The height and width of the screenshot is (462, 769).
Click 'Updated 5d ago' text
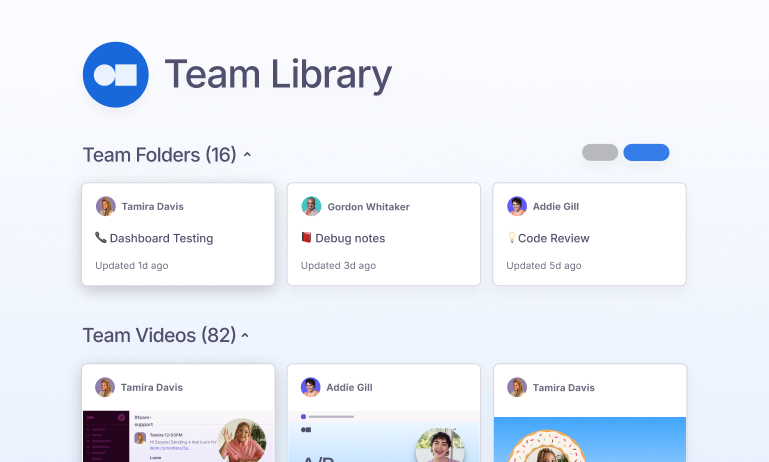(x=544, y=265)
